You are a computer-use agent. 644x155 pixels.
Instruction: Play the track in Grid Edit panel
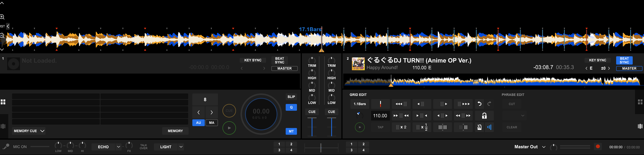[360, 127]
